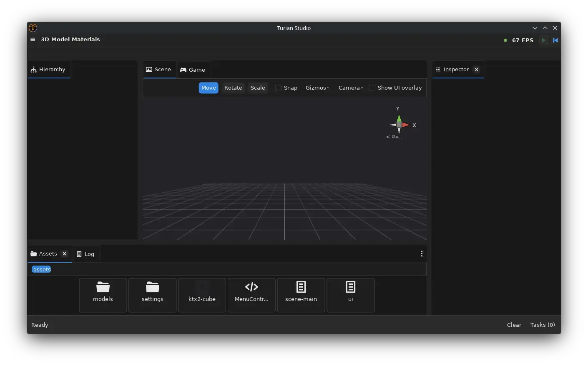The height and width of the screenshot is (366, 588).
Task: Click the 3D Model Materials project title
Action: (70, 40)
